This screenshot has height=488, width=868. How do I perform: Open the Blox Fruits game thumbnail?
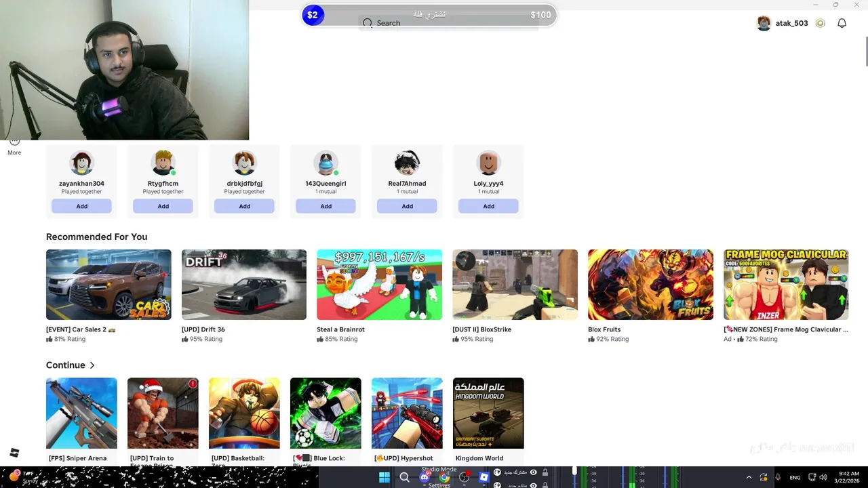651,285
